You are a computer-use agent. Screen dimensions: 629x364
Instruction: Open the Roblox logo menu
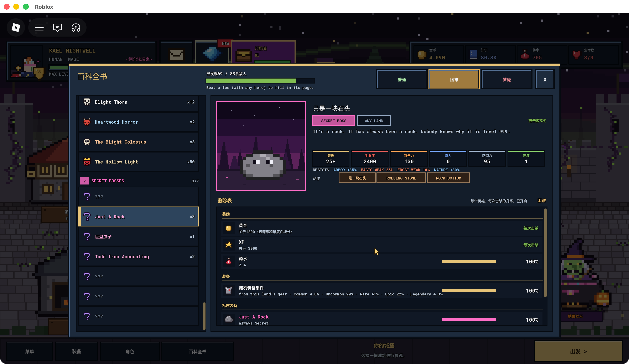tap(16, 27)
